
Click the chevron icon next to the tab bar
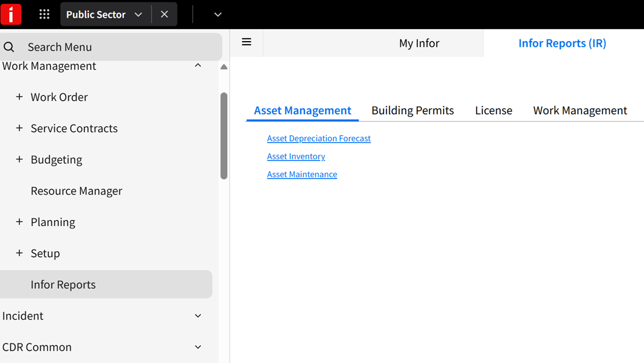pos(217,14)
